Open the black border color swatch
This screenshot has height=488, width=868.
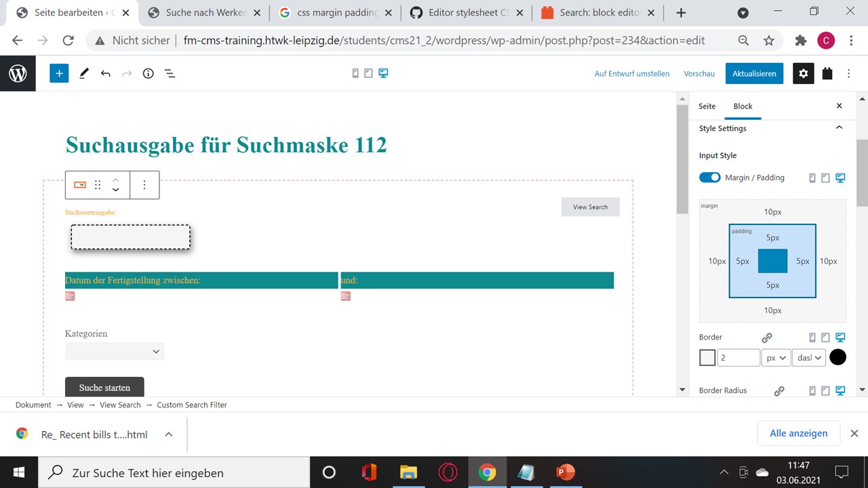coord(838,357)
